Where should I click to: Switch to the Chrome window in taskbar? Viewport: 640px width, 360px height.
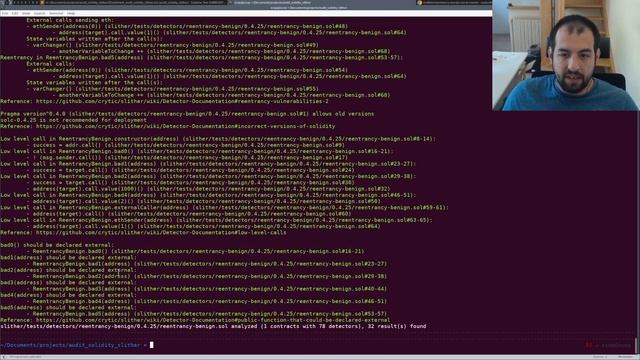coord(453,2)
